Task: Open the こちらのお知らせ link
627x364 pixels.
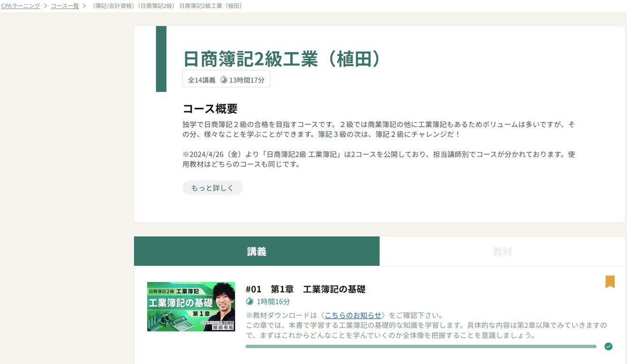Action: point(353,315)
